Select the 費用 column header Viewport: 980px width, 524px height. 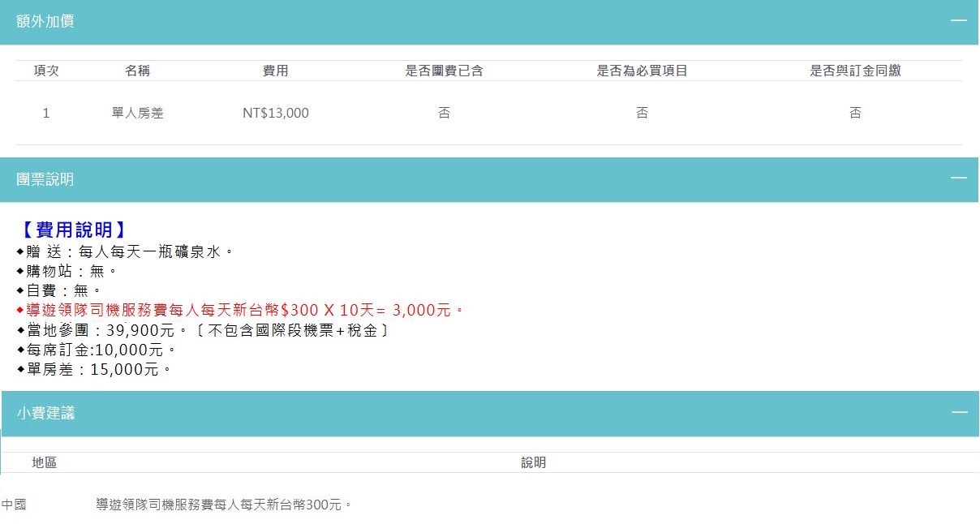click(275, 71)
